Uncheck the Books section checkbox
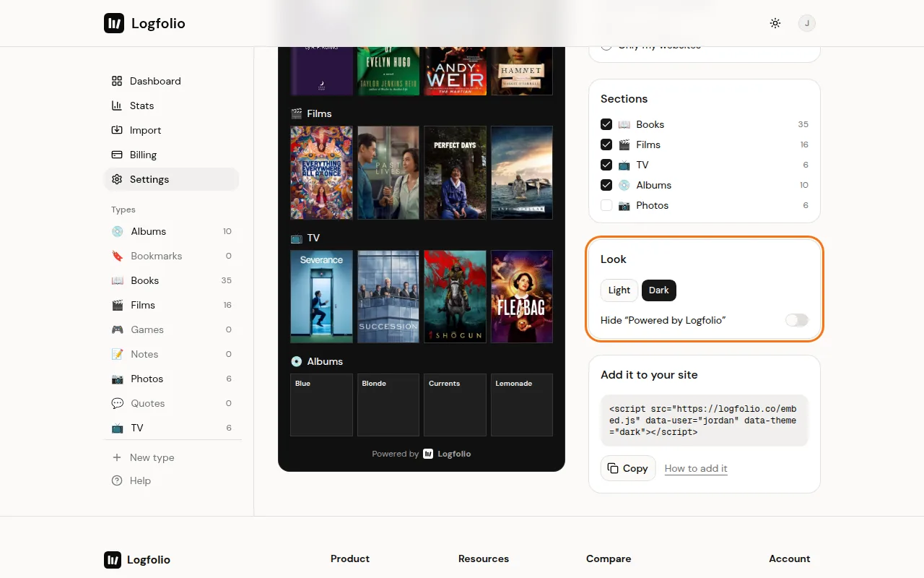 (606, 124)
